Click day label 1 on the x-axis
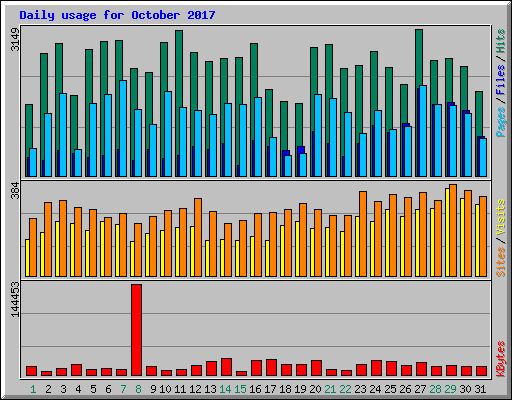The height and width of the screenshot is (400, 512). [33, 389]
